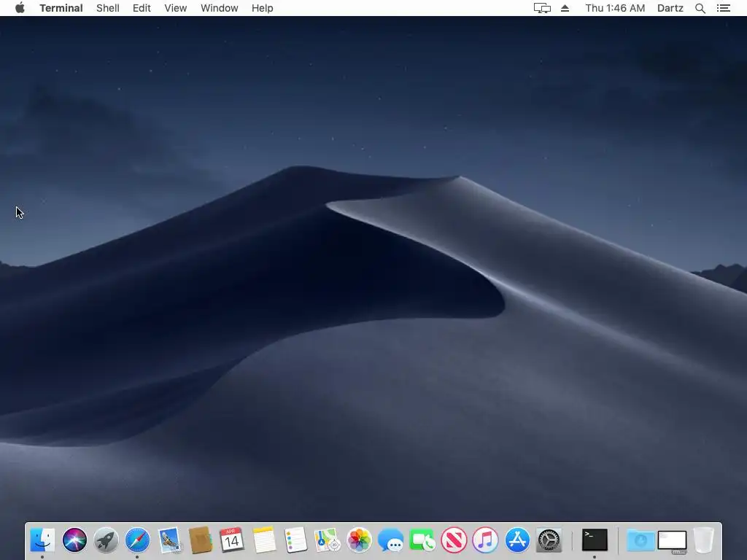
Task: Open the red News icon
Action: (x=454, y=540)
